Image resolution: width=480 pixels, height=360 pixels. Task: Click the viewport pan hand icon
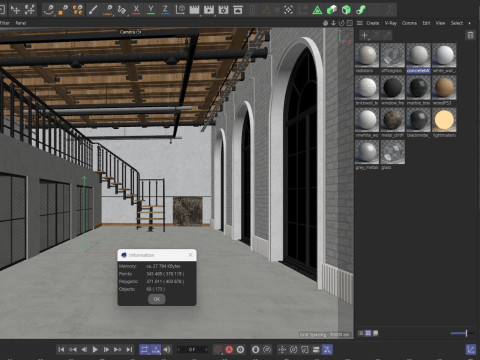[x=325, y=23]
